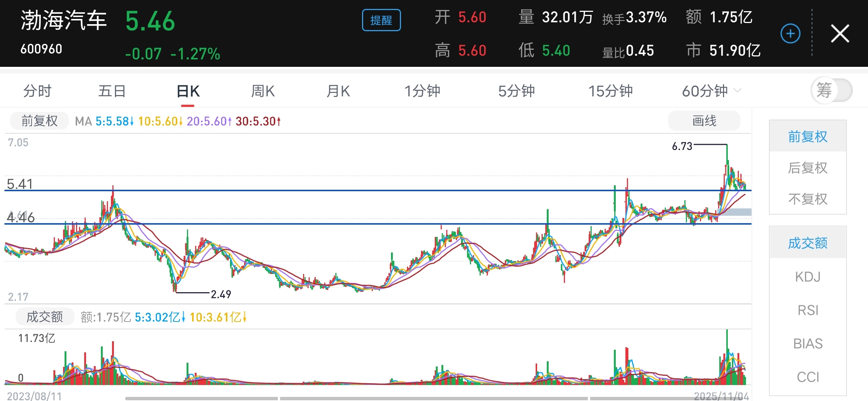868x401 pixels.
Task: Switch to the 周K tab
Action: point(263,91)
